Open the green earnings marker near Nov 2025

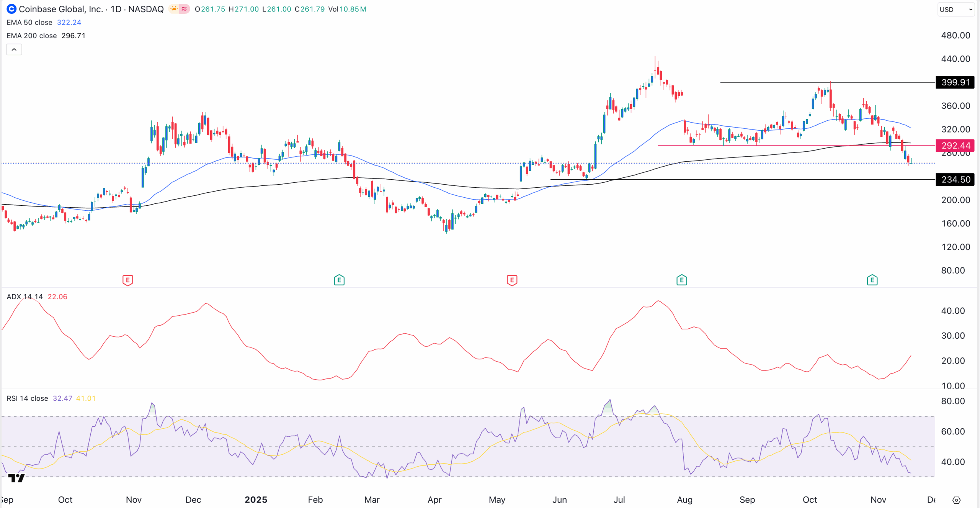[x=872, y=280]
